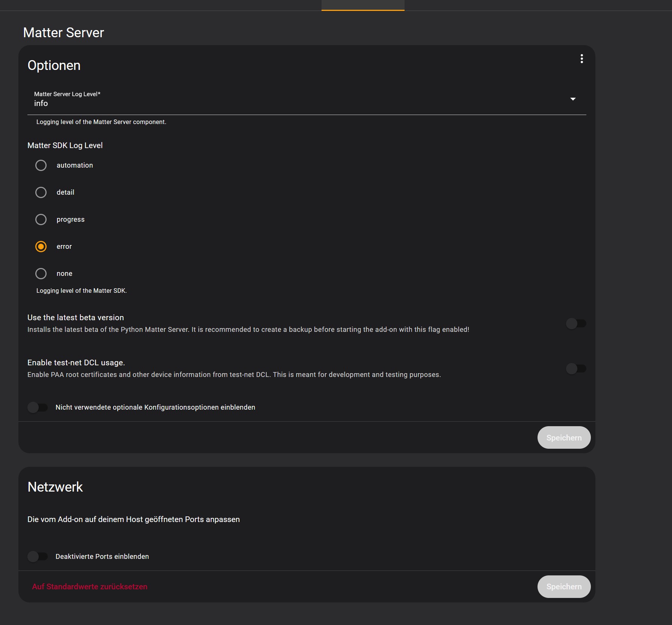Screen dimensions: 672x625
Task: Click Speichern in the Netzwerk card
Action: pyautogui.click(x=563, y=586)
